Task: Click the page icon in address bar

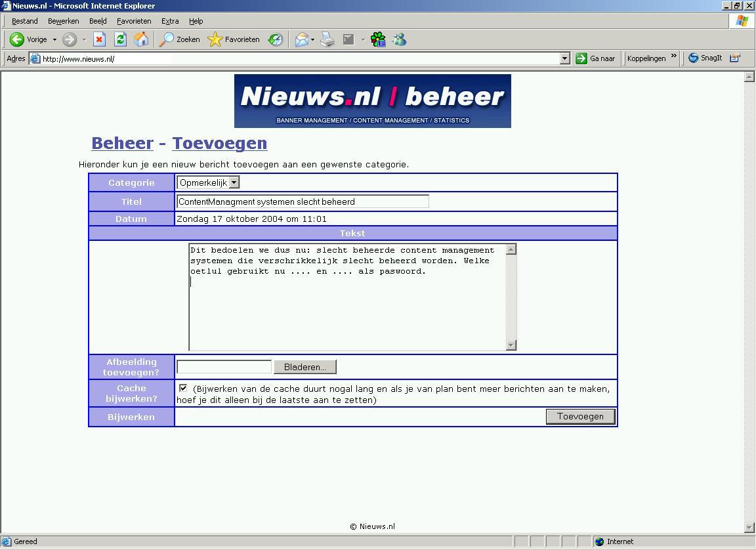Action: pyautogui.click(x=35, y=59)
